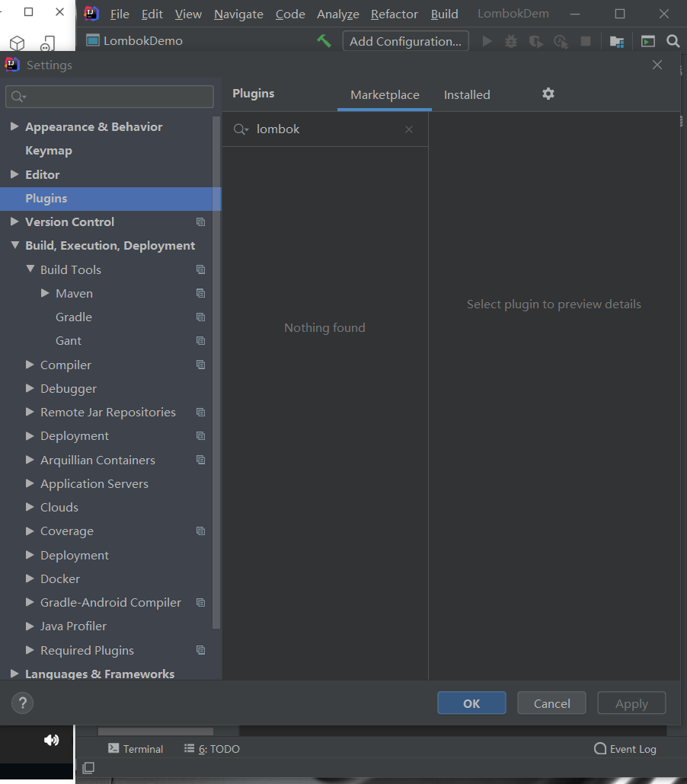Open the Edit menu

coord(152,14)
